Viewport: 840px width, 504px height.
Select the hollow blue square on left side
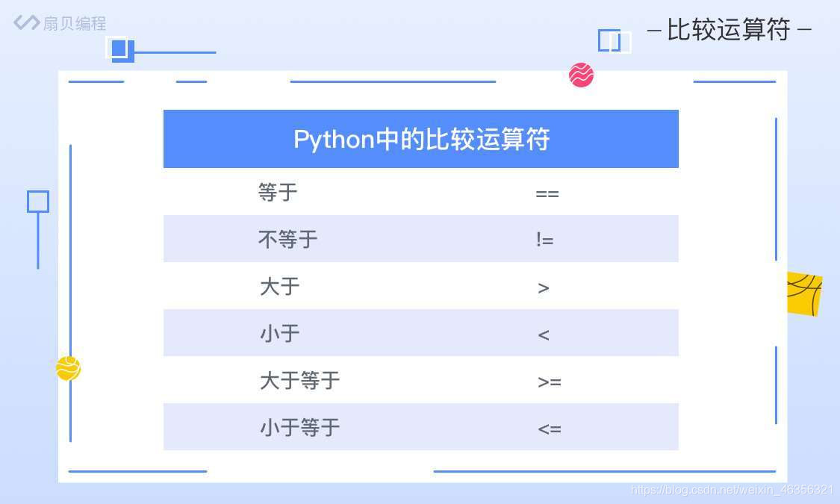point(38,202)
